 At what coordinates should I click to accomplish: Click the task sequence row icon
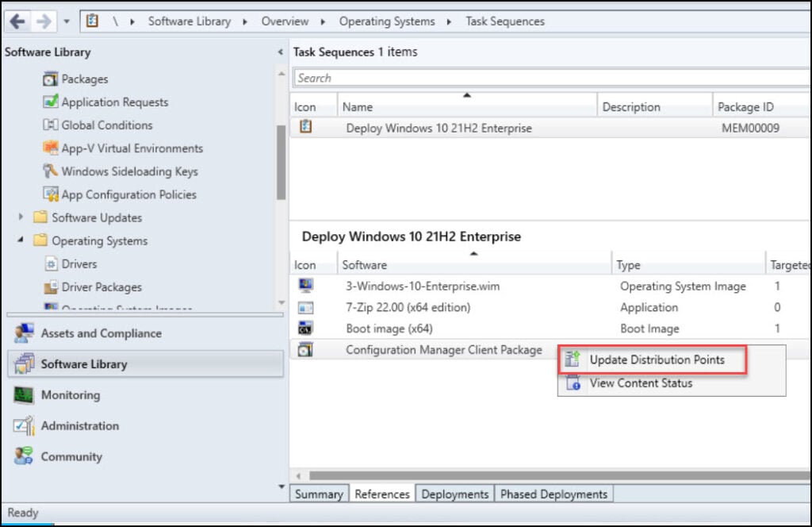click(305, 126)
